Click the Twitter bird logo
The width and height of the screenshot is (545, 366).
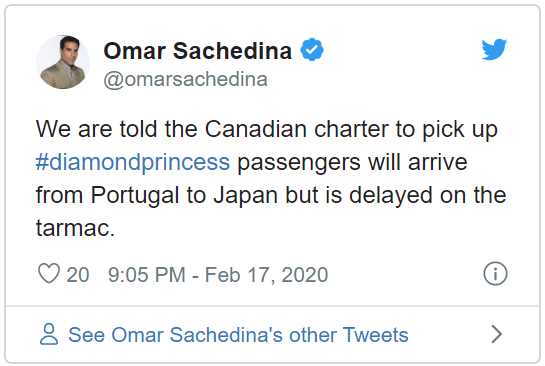(494, 49)
